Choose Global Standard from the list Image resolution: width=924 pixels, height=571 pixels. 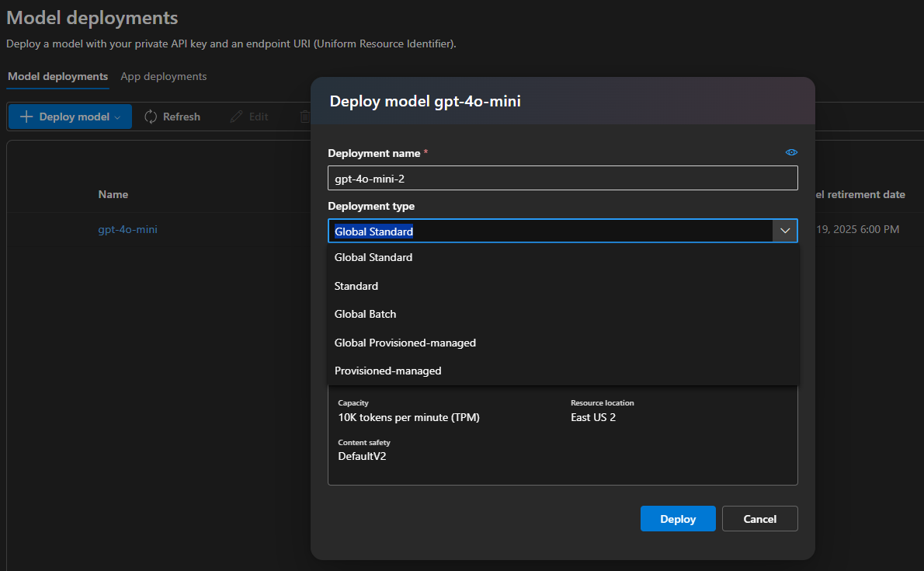(x=564, y=257)
